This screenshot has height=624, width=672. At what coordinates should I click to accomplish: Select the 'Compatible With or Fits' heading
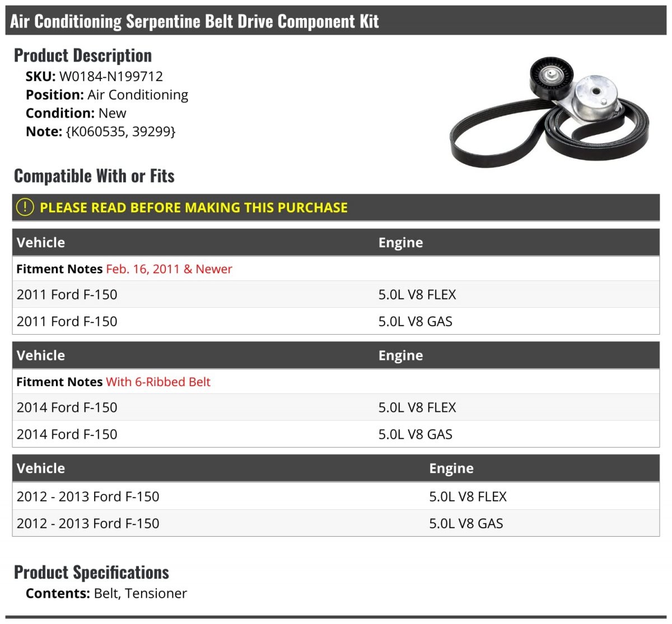point(94,176)
